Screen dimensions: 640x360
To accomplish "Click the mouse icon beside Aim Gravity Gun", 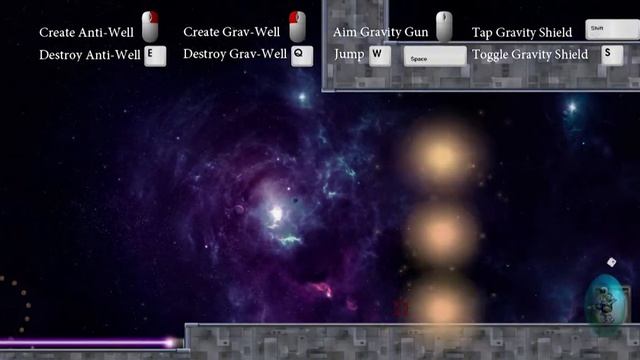I will pyautogui.click(x=444, y=27).
